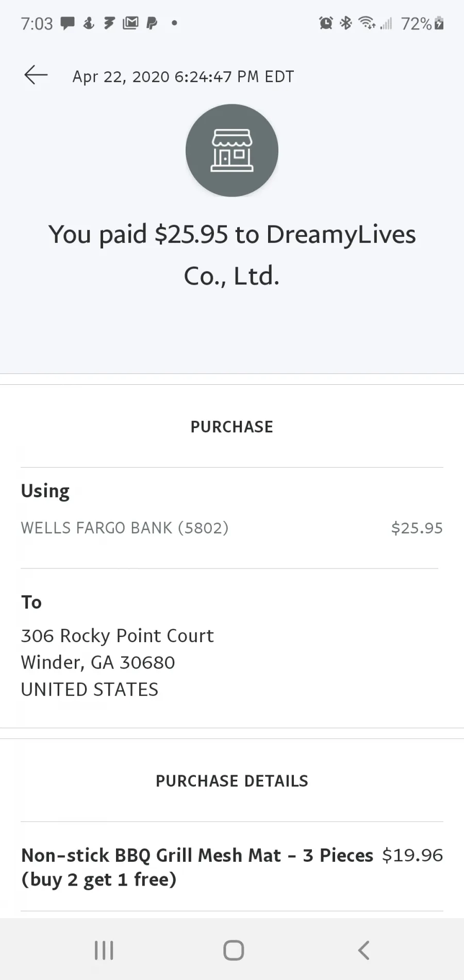Screen dimensions: 464x980
Task: Tap the 72% battery indicator
Action: point(422,24)
